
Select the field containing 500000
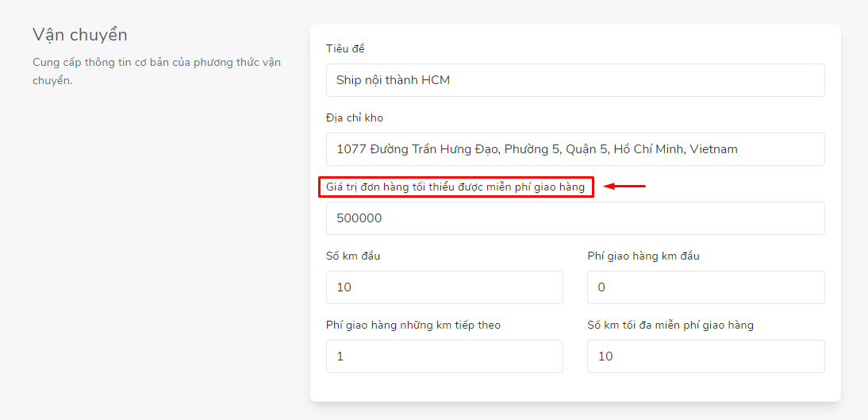(x=575, y=218)
